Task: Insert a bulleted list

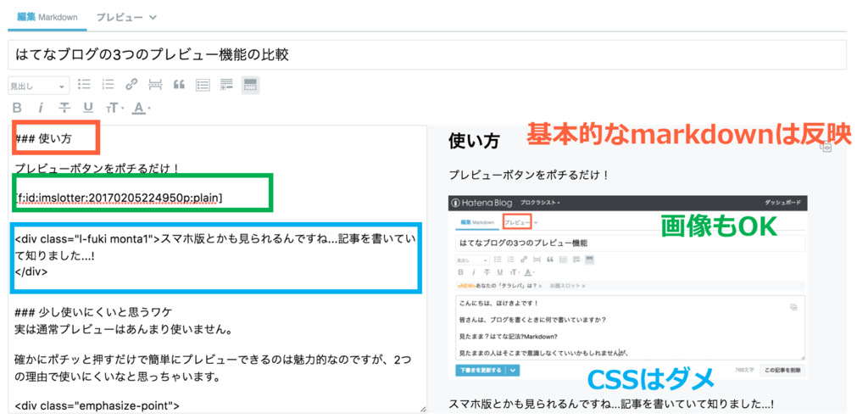Action: (x=84, y=85)
